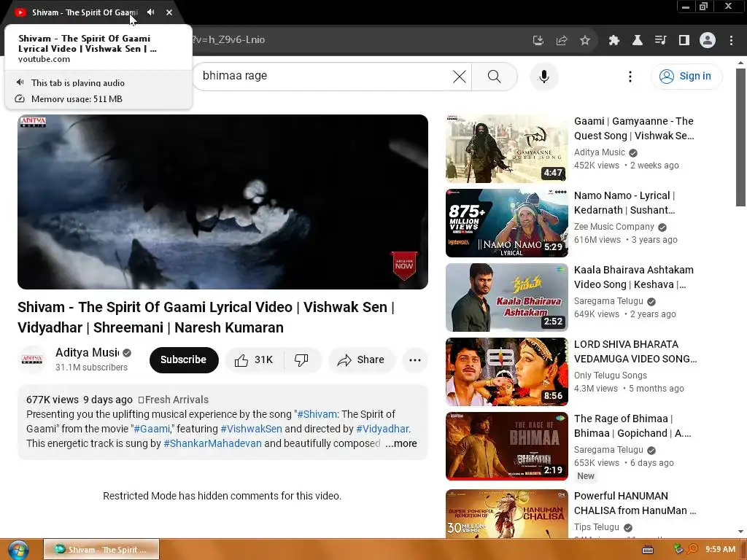Click the page vertical scrollbar thumb
Image resolution: width=747 pixels, height=560 pixels.
point(740,137)
